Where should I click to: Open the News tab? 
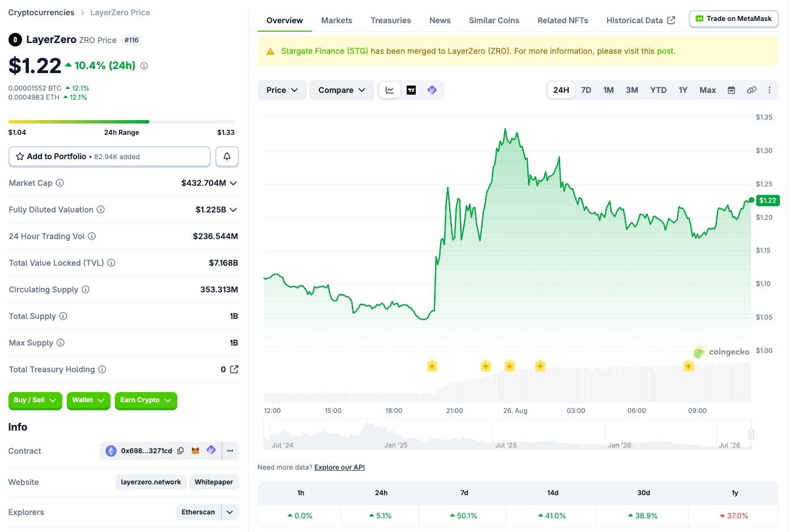[440, 20]
